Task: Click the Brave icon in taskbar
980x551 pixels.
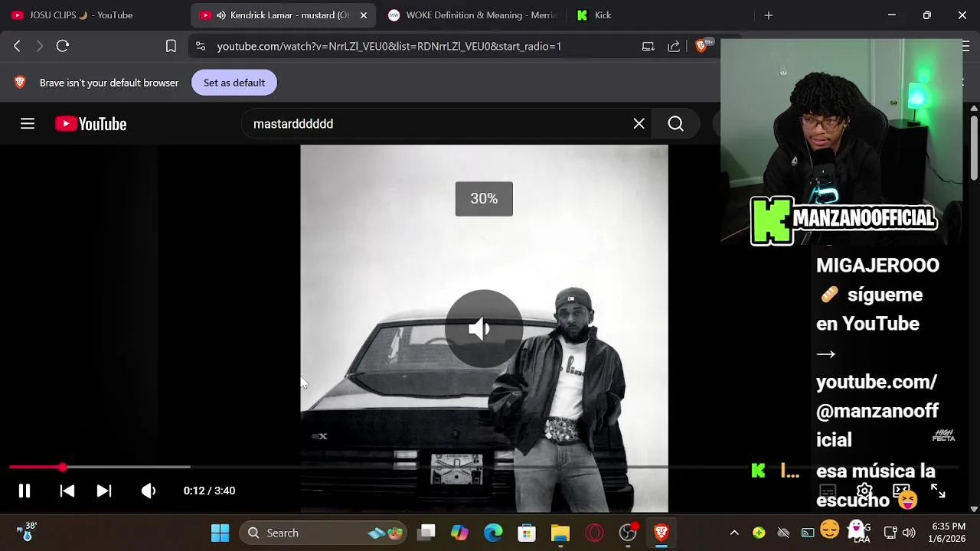Action: pos(661,533)
